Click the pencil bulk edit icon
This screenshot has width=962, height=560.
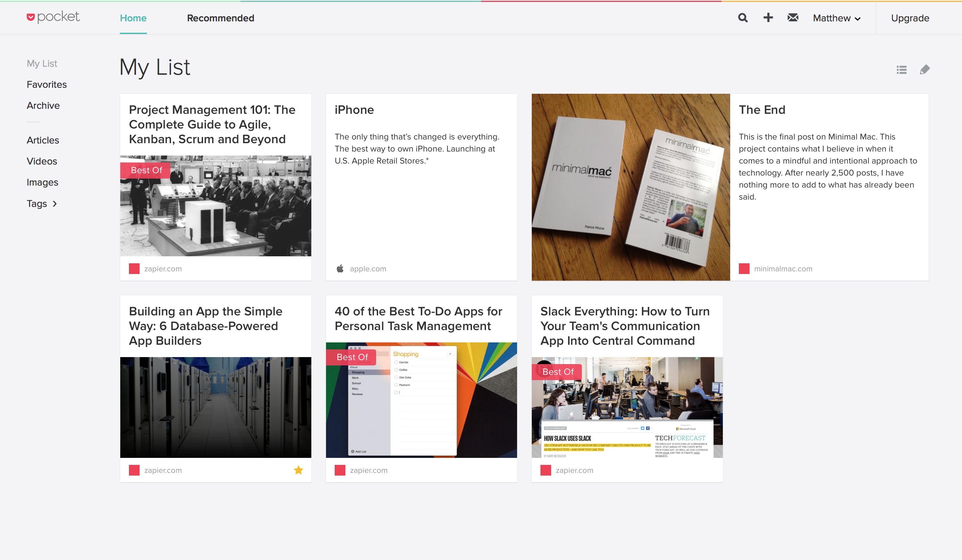pos(925,70)
